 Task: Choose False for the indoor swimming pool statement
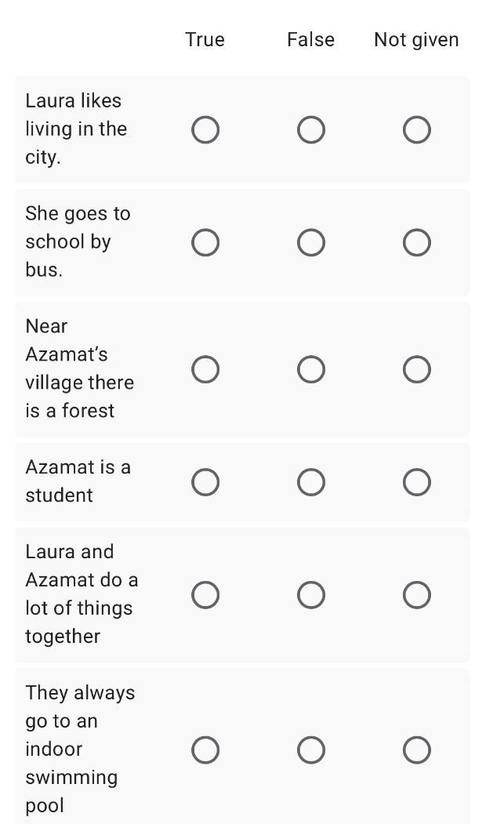pyautogui.click(x=311, y=750)
